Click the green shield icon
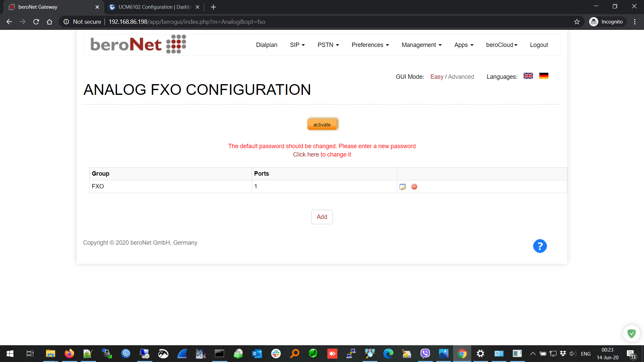 pyautogui.click(x=632, y=333)
